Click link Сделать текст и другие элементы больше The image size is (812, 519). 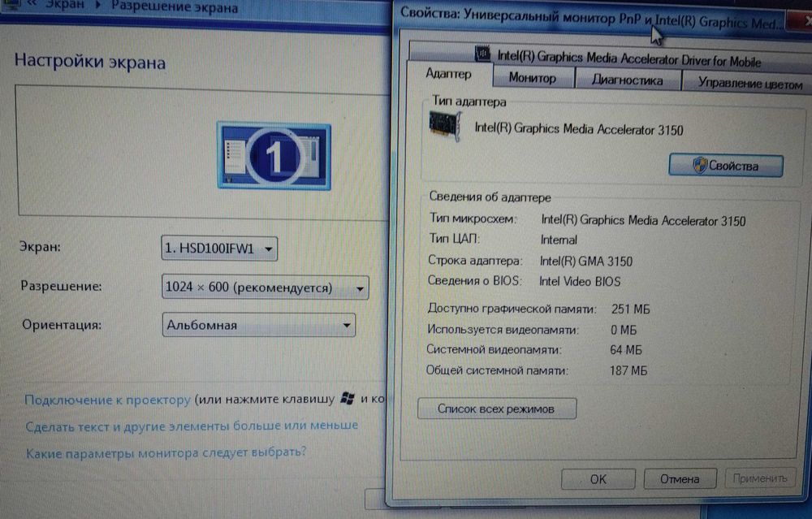pos(192,426)
